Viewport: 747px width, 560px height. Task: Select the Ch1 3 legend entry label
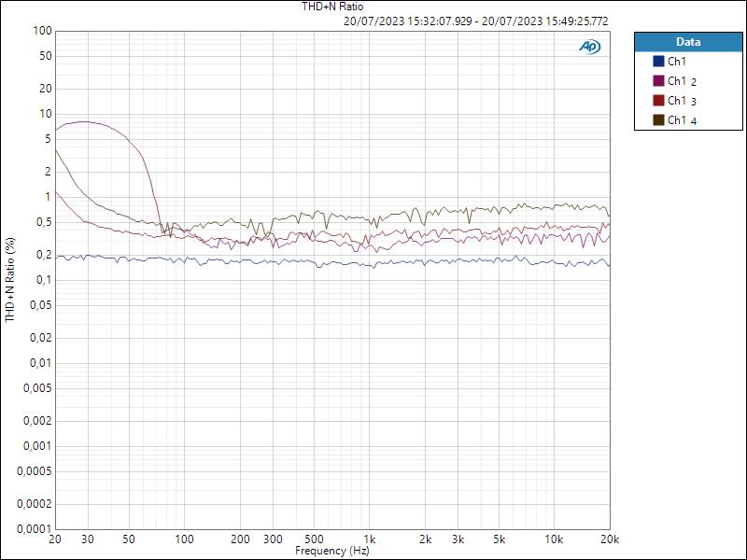click(683, 101)
